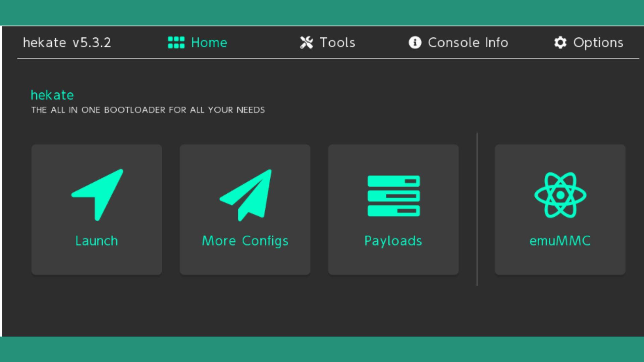Click the teal hekate heading
The image size is (644, 362).
coord(52,95)
